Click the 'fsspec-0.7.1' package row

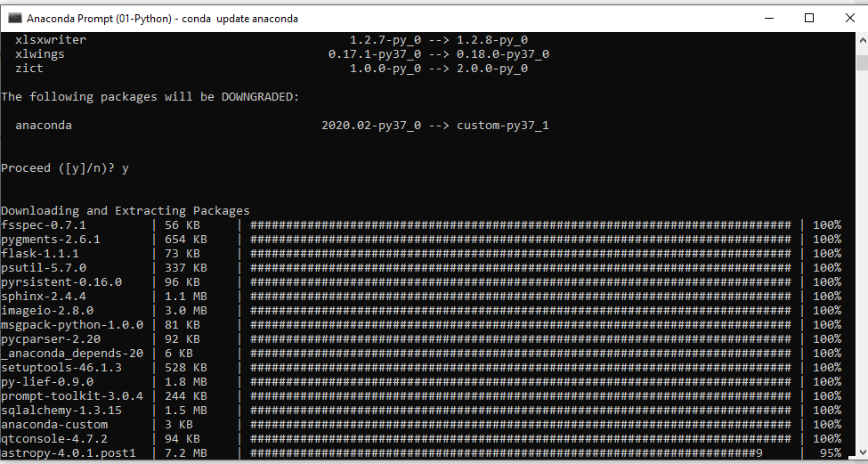coord(421,224)
